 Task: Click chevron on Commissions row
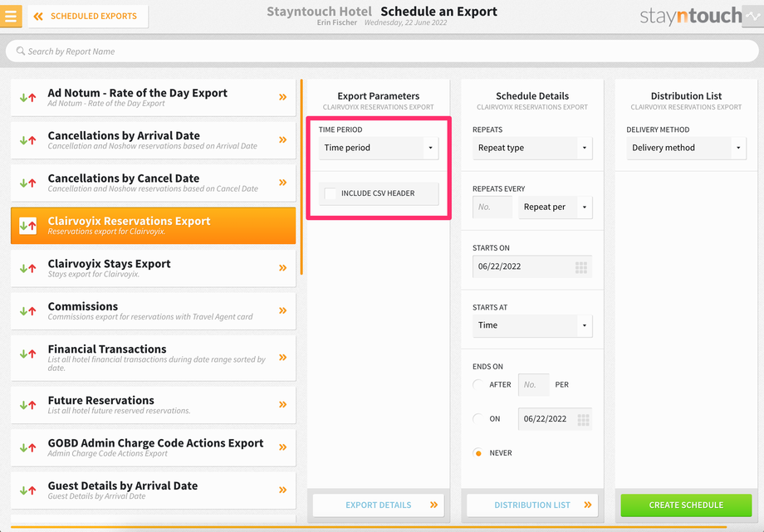point(282,310)
